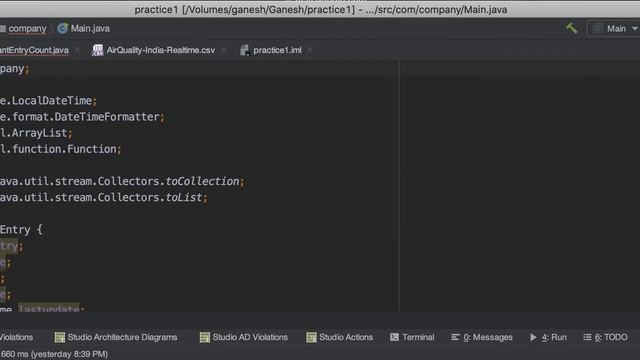Switch to the AirQuality-India-Realtime.csv tab
This screenshot has height=360, width=640.
click(160, 50)
